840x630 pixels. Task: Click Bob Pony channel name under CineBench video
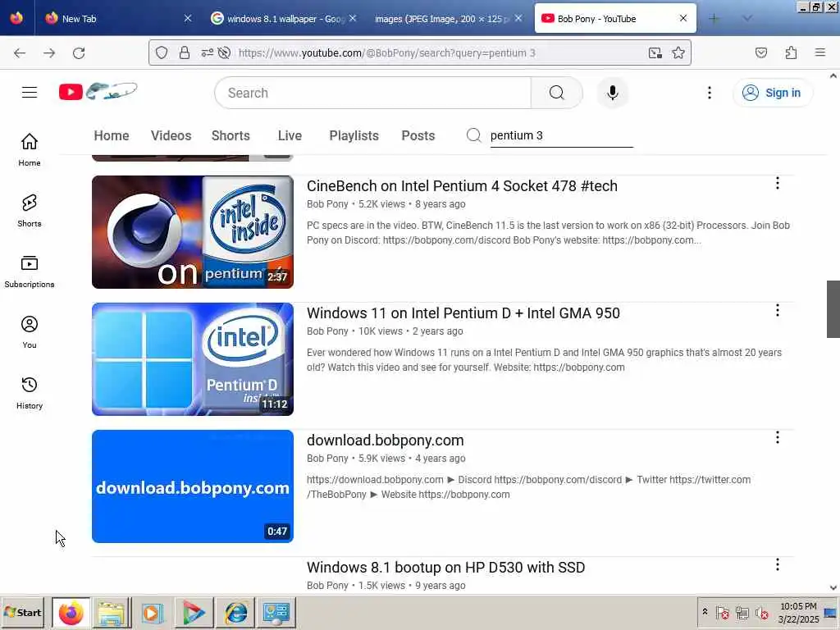[x=327, y=204]
